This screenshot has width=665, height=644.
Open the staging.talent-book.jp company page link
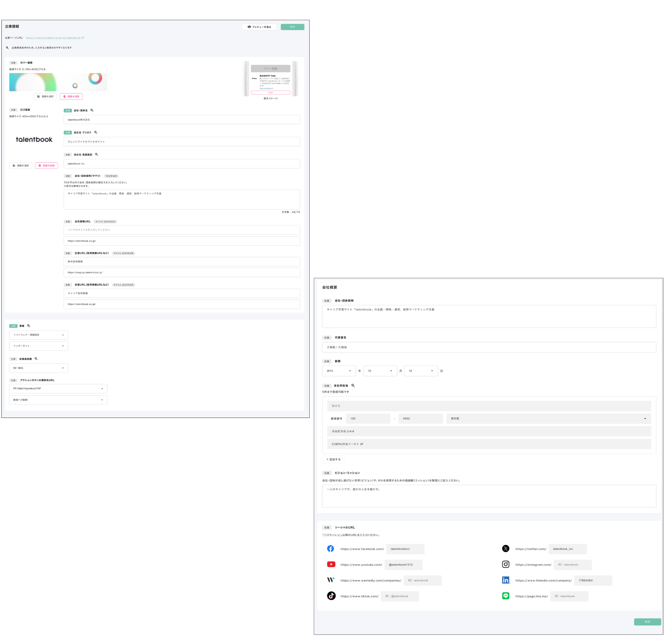[x=53, y=38]
